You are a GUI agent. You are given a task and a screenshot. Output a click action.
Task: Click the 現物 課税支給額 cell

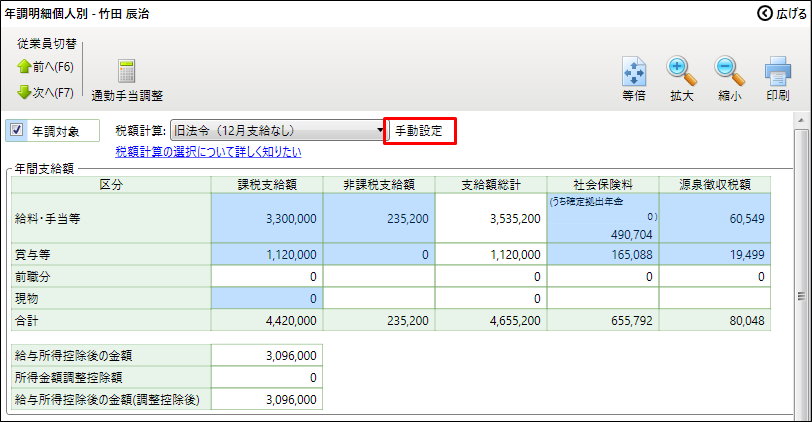[267, 298]
